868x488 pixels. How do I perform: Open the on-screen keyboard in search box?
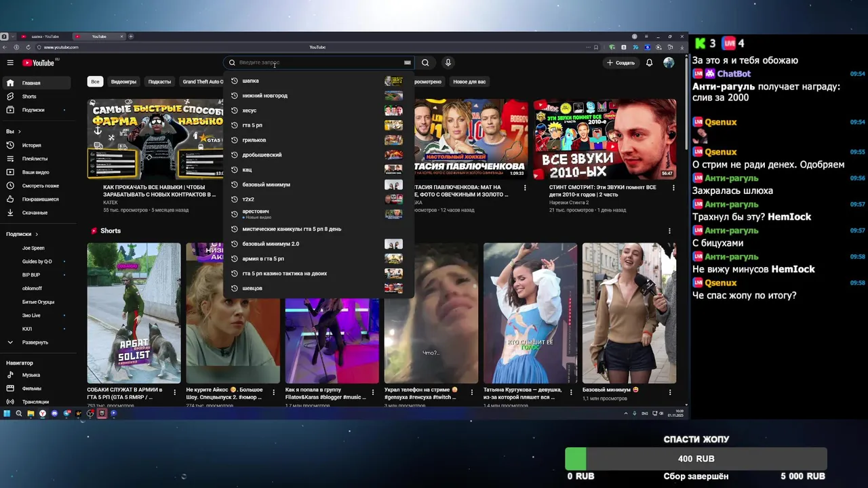[x=407, y=62]
